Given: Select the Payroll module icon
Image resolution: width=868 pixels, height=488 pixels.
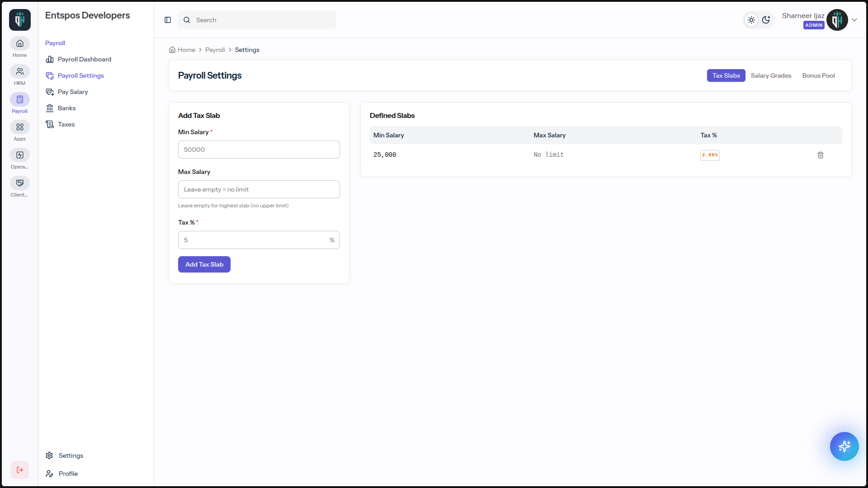Looking at the screenshot, I should pyautogui.click(x=20, y=99).
